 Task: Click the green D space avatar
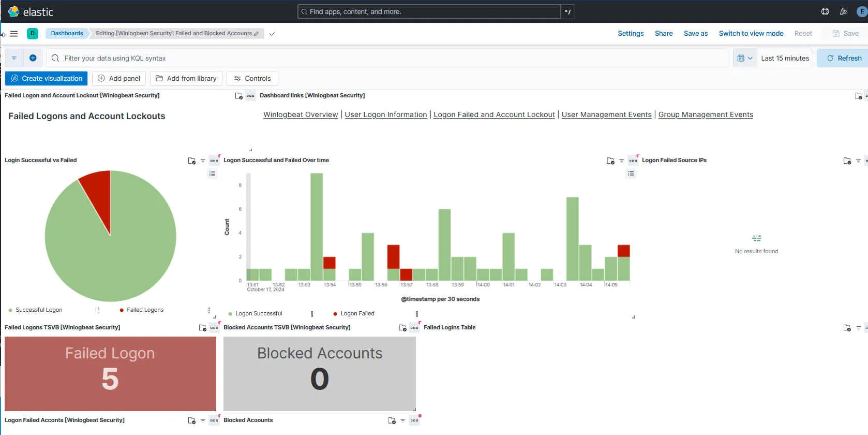(33, 33)
